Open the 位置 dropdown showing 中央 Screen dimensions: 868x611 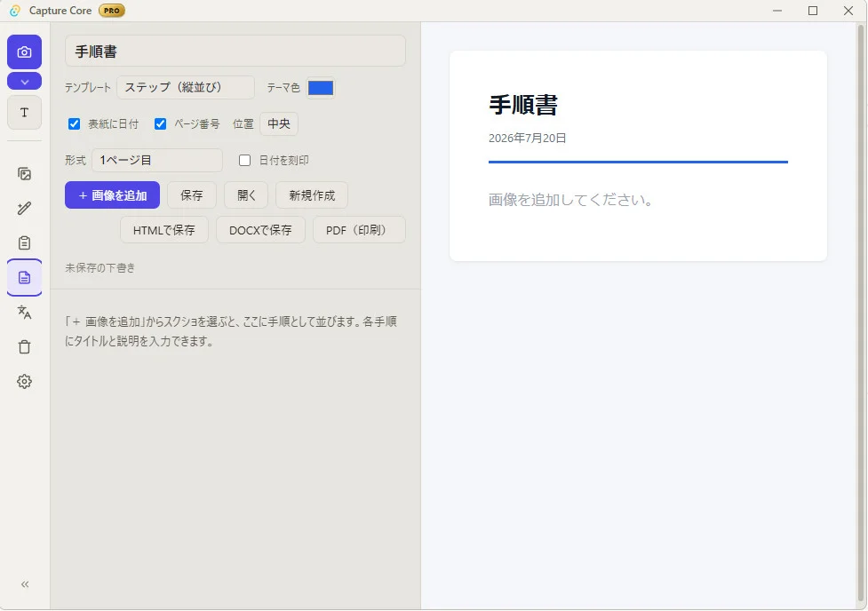point(279,124)
